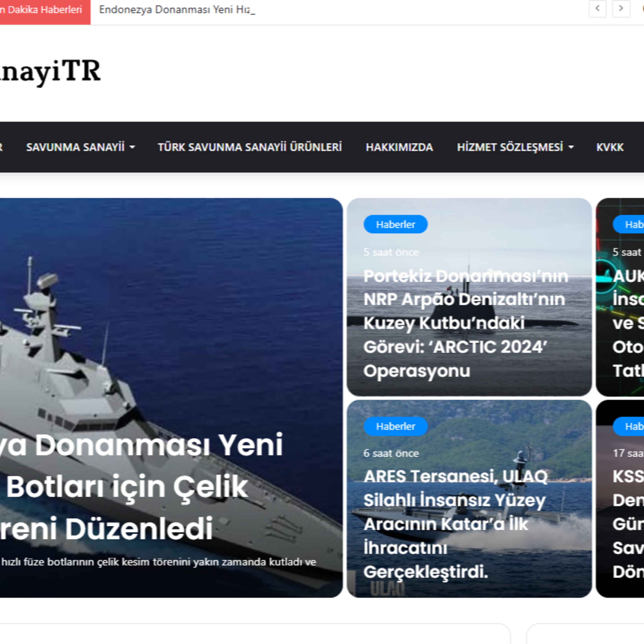Screen dimensions: 644x644
Task: Click featured article excerpt about hızlı füze botları
Action: tap(158, 562)
